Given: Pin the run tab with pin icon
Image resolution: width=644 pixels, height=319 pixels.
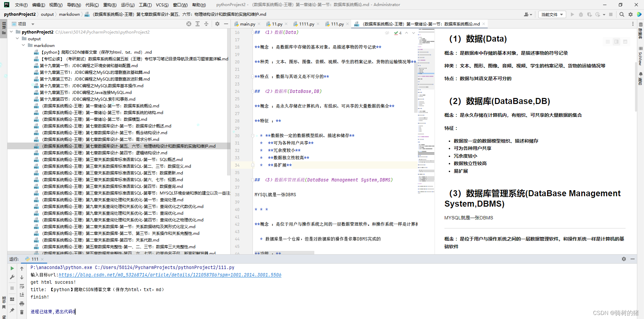Looking at the screenshot, I should tap(12, 310).
